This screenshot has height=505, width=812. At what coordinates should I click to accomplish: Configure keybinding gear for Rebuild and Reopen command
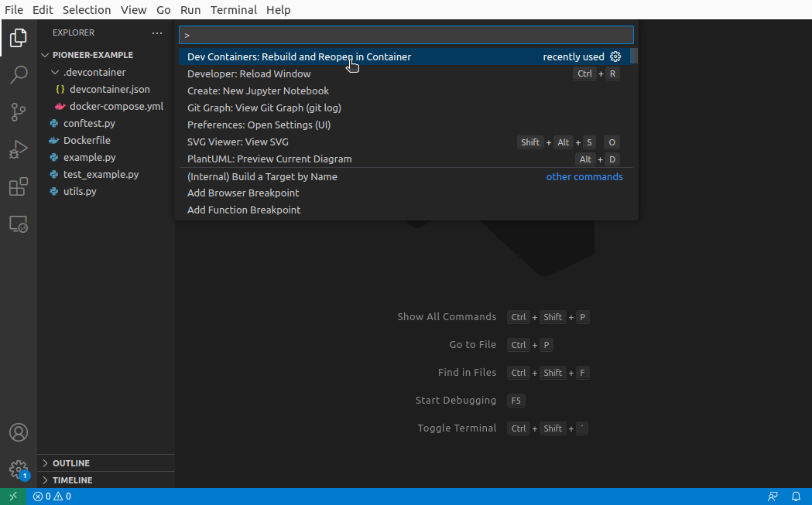(x=615, y=56)
